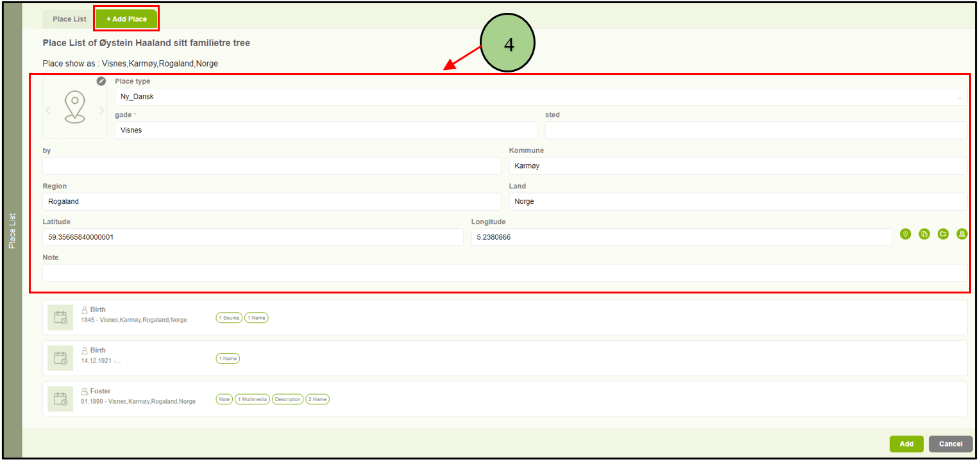Open the Place type dropdown
Image resolution: width=980 pixels, height=462 pixels.
[541, 97]
